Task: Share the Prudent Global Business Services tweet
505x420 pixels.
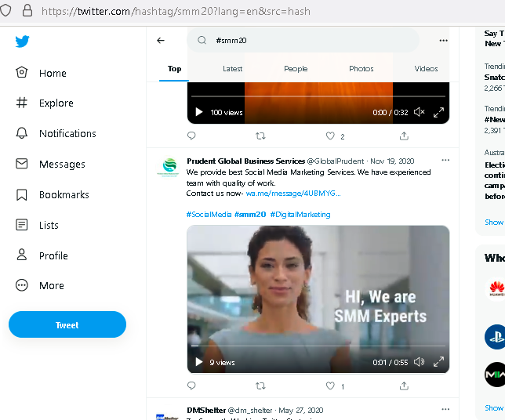Action: [x=404, y=386]
